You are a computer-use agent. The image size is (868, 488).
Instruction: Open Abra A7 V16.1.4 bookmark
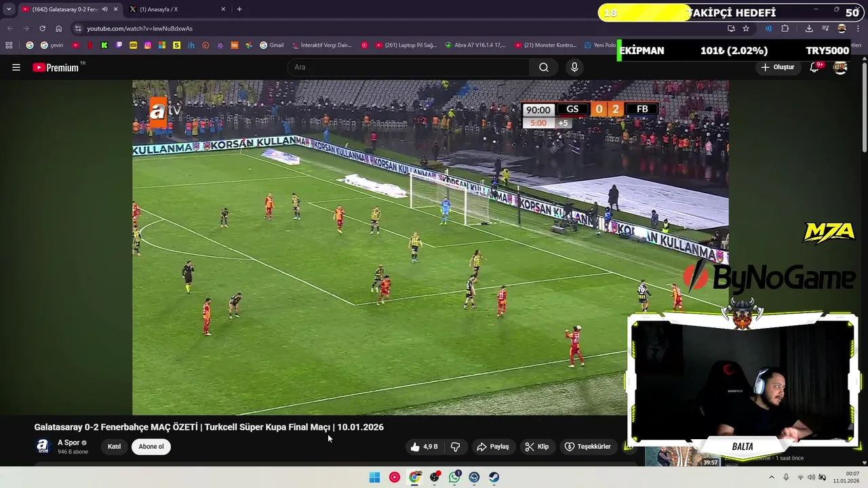tap(475, 45)
